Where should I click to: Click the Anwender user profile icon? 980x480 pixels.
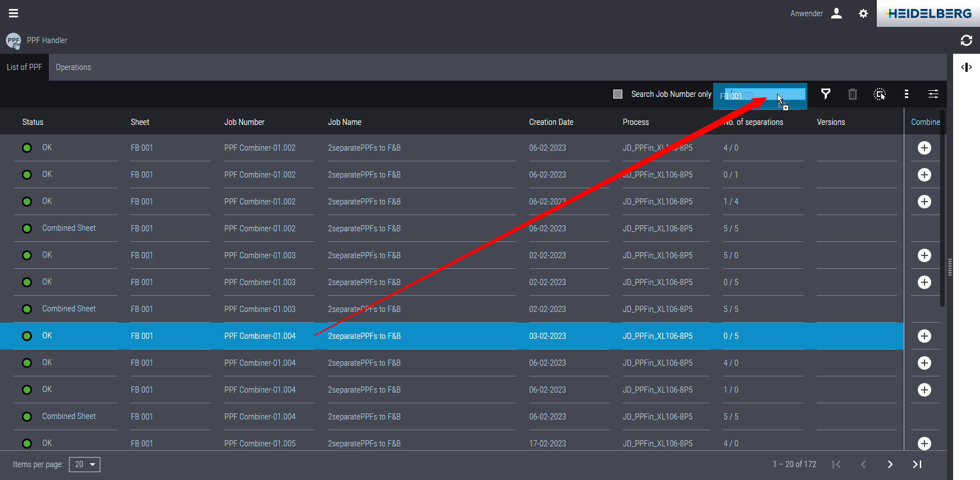tap(836, 13)
